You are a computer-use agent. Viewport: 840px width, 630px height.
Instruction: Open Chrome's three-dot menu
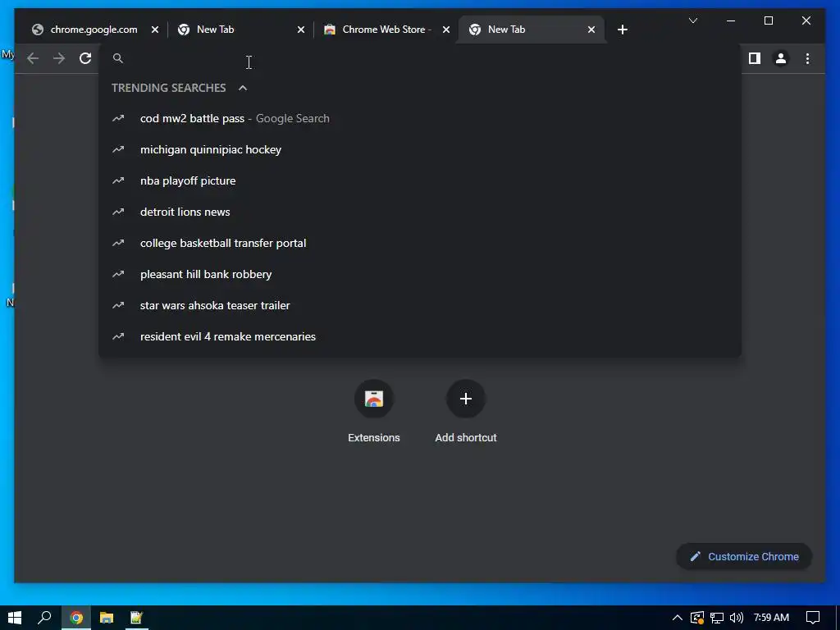[807, 58]
